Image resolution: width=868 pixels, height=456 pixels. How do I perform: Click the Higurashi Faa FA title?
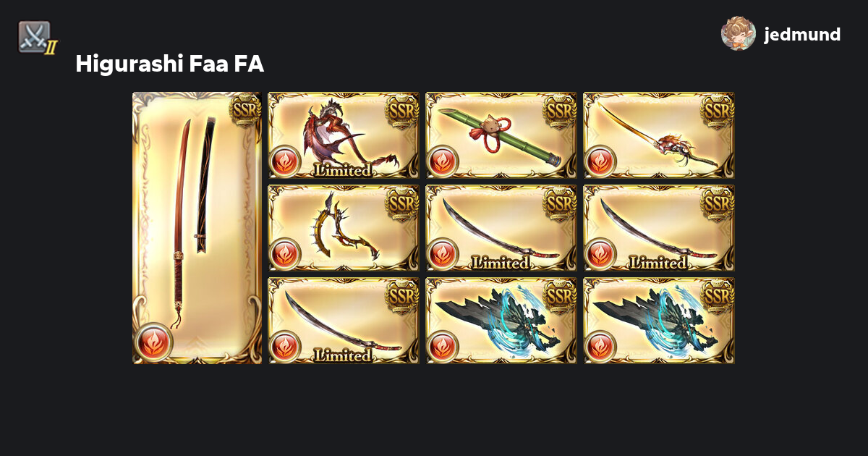click(169, 64)
